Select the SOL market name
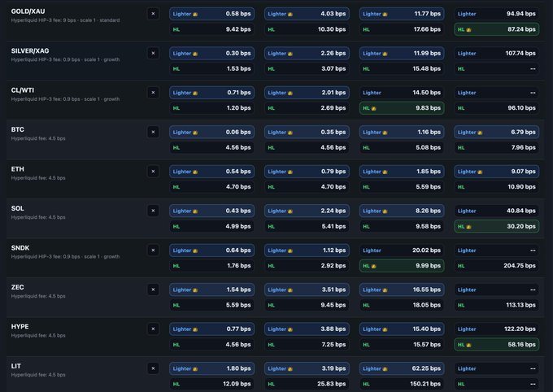 tap(18, 208)
